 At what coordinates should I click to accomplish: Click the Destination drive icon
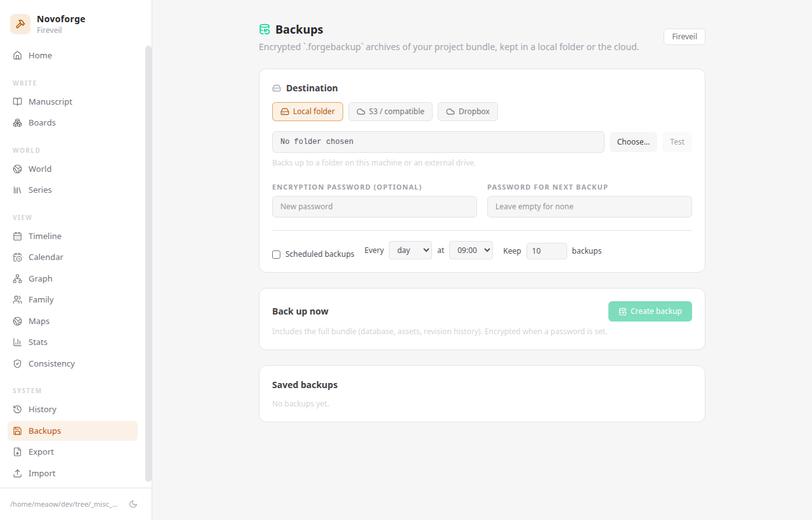tap(277, 88)
